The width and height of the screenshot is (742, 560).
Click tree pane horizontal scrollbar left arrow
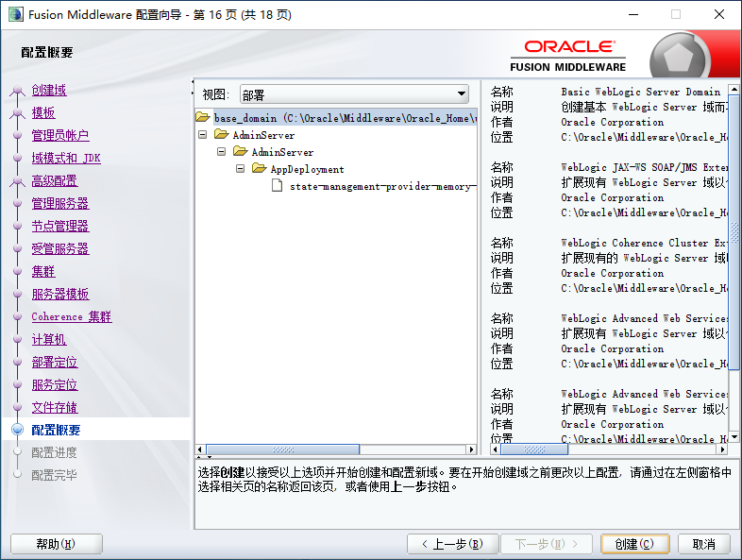click(x=200, y=450)
